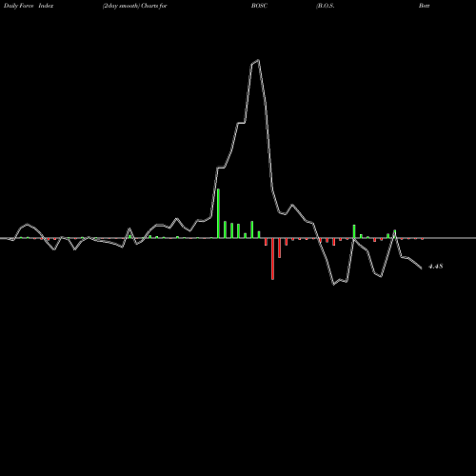
Task: Click the '4.48' value label
Action: (x=435, y=267)
